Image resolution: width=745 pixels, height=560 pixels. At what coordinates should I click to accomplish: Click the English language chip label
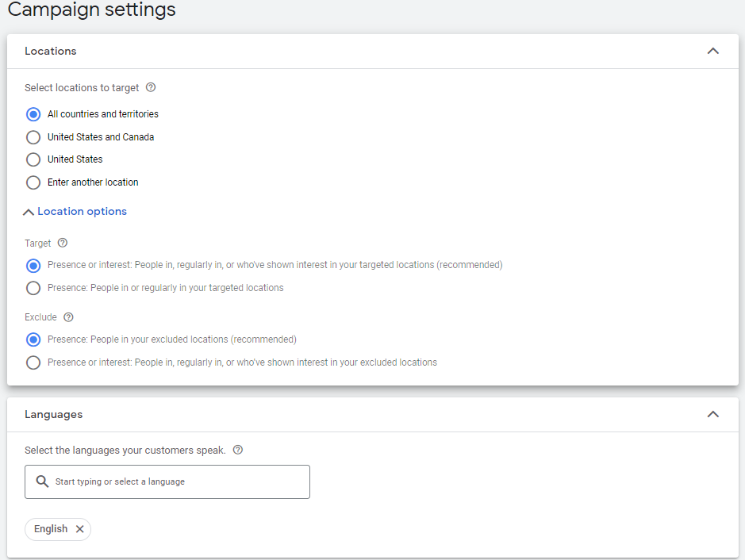51,529
